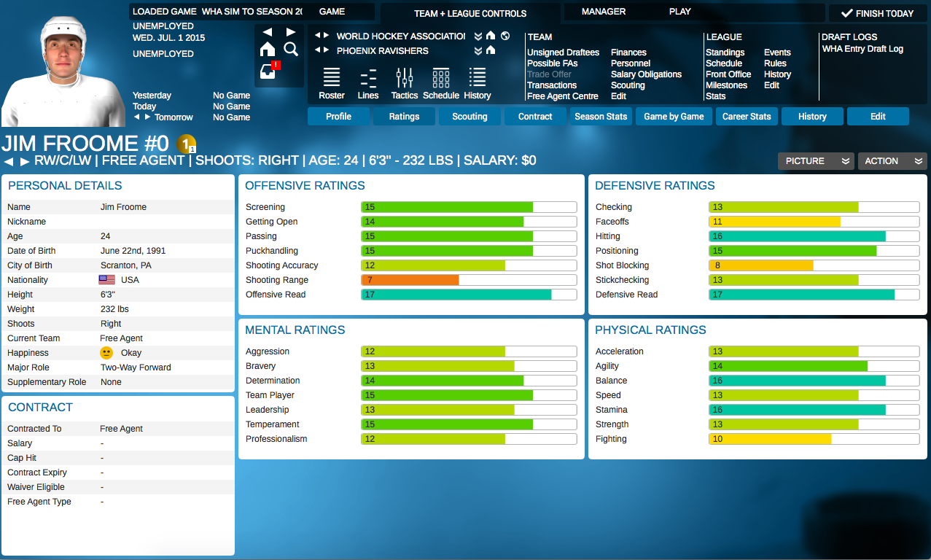Open the team Roster icon
The image size is (931, 560).
coord(332,83)
